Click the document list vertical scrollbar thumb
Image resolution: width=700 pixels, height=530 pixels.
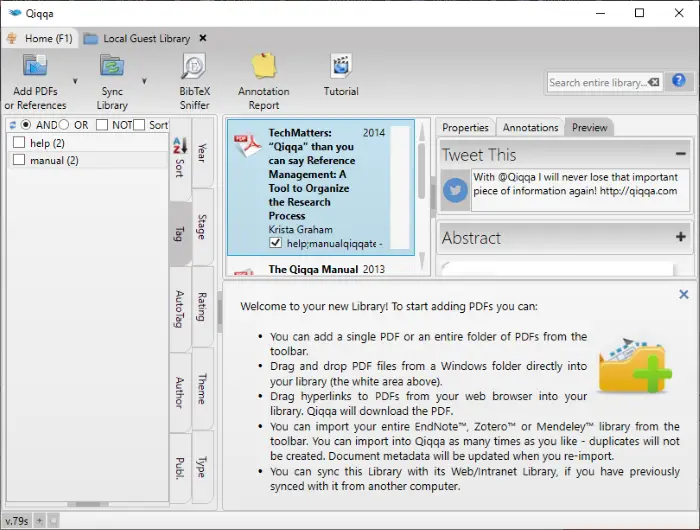[x=421, y=171]
